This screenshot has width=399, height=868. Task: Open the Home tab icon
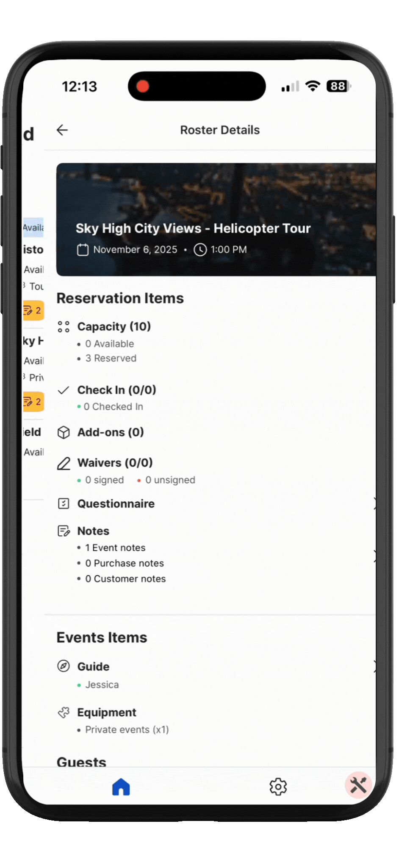pos(121,787)
